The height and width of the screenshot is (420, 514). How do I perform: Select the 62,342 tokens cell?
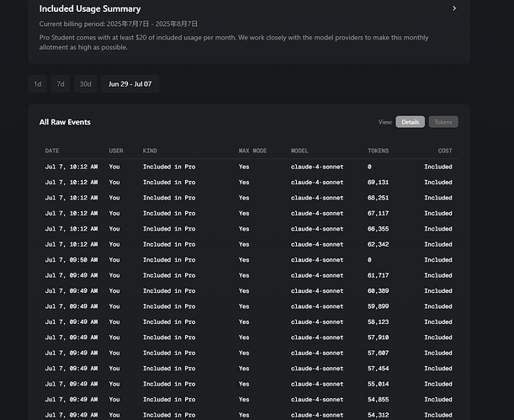378,245
